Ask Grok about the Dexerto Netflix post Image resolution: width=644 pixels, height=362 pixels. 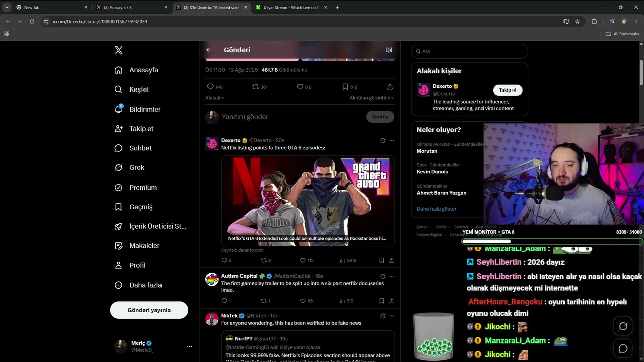point(383,141)
